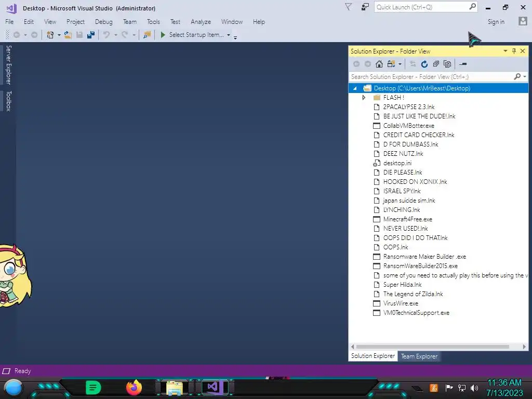The height and width of the screenshot is (399, 532).
Task: Open the Navigate Backward history dropdown
Action: (25, 35)
